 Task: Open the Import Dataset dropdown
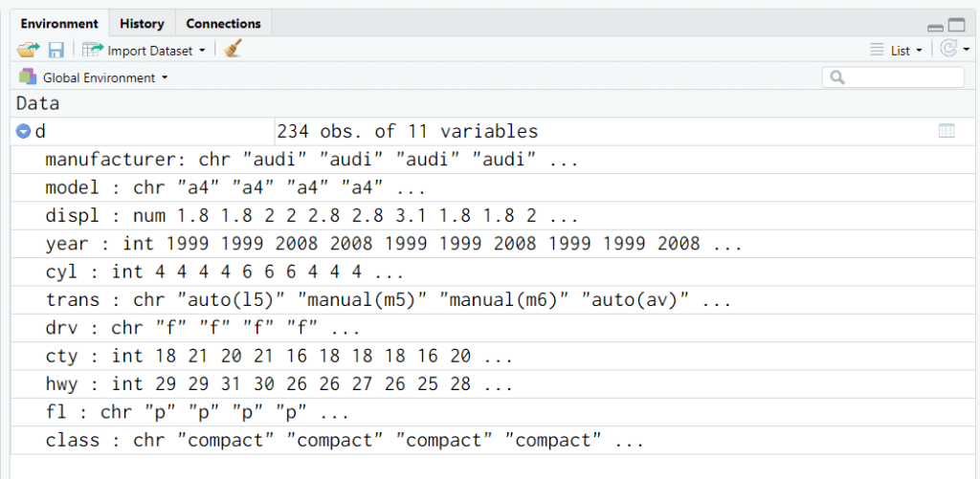[x=144, y=51]
